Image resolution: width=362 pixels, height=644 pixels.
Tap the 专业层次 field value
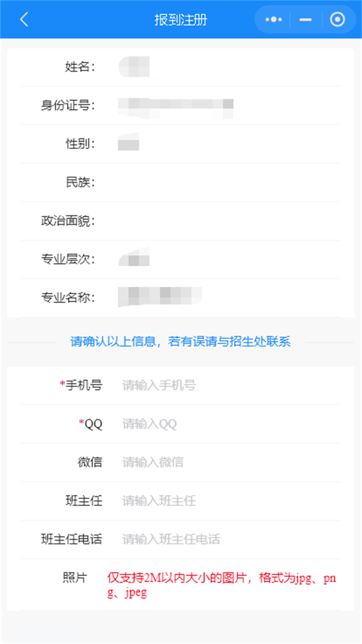point(134,260)
